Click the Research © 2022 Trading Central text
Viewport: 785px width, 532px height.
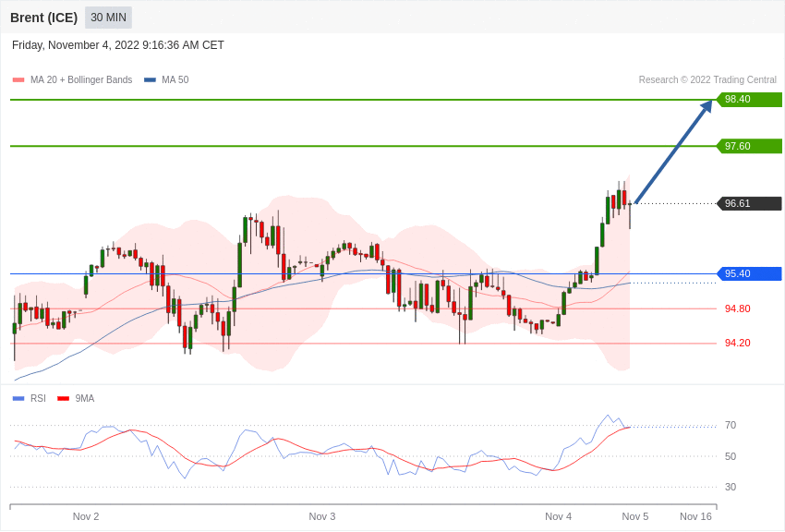[707, 80]
